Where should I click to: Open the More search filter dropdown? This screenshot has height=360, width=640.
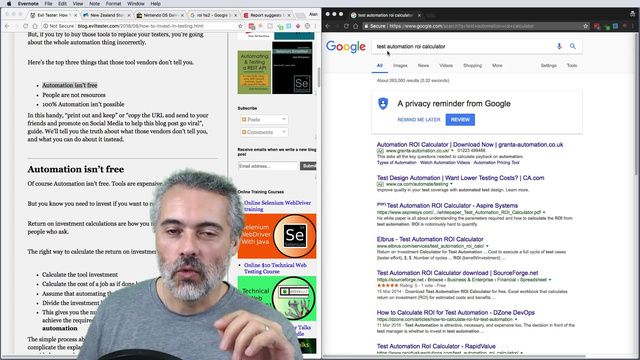click(x=497, y=65)
